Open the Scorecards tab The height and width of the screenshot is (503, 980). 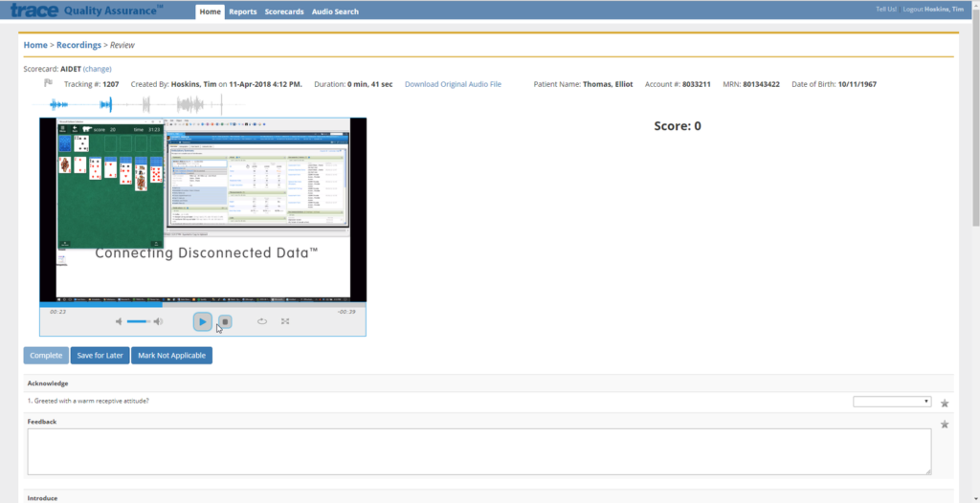[x=284, y=11]
